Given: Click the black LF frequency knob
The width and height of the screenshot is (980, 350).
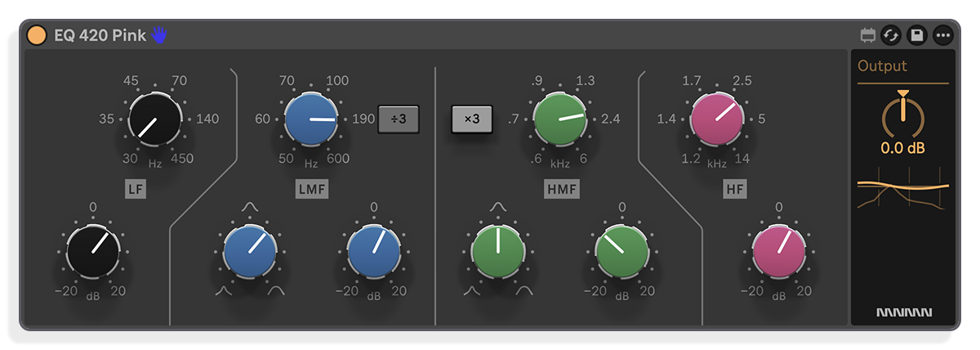Looking at the screenshot, I should point(154,119).
